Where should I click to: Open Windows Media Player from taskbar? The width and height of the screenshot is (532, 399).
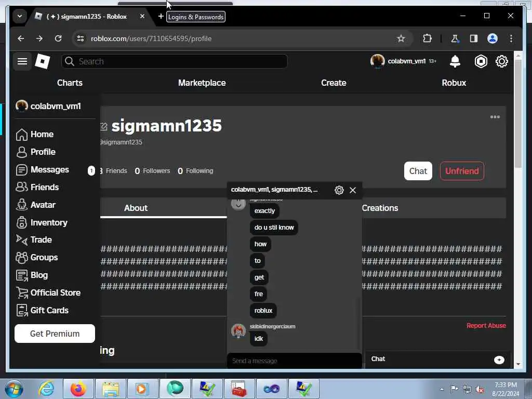(142, 389)
